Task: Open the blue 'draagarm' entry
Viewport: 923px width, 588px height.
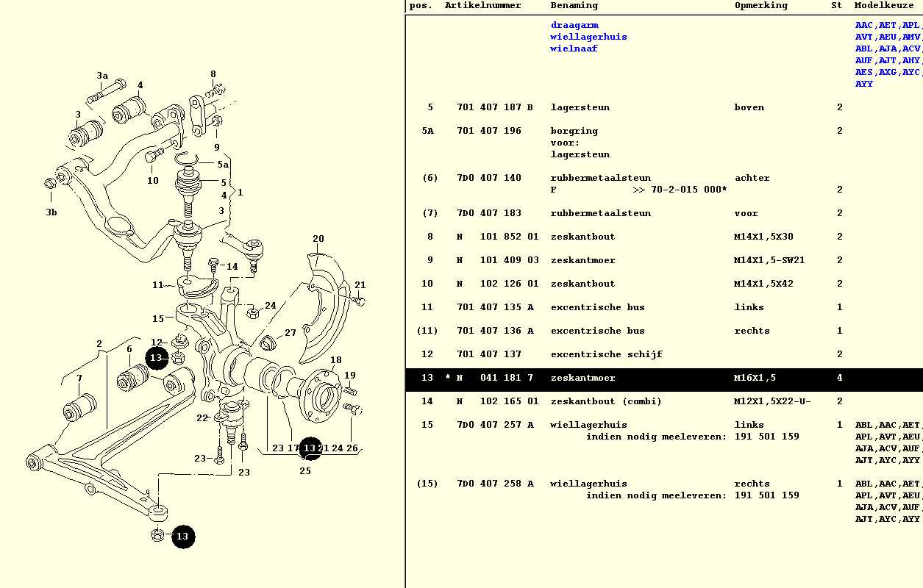Action: (574, 25)
